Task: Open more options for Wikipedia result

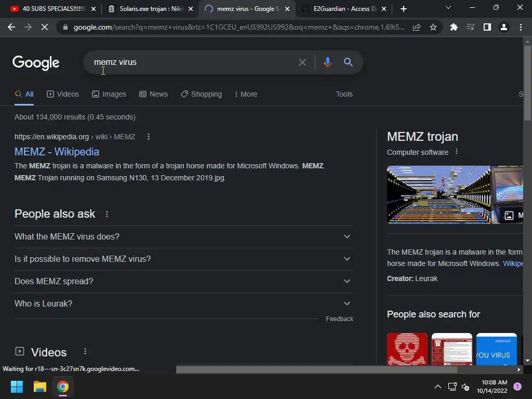Action: click(x=148, y=137)
